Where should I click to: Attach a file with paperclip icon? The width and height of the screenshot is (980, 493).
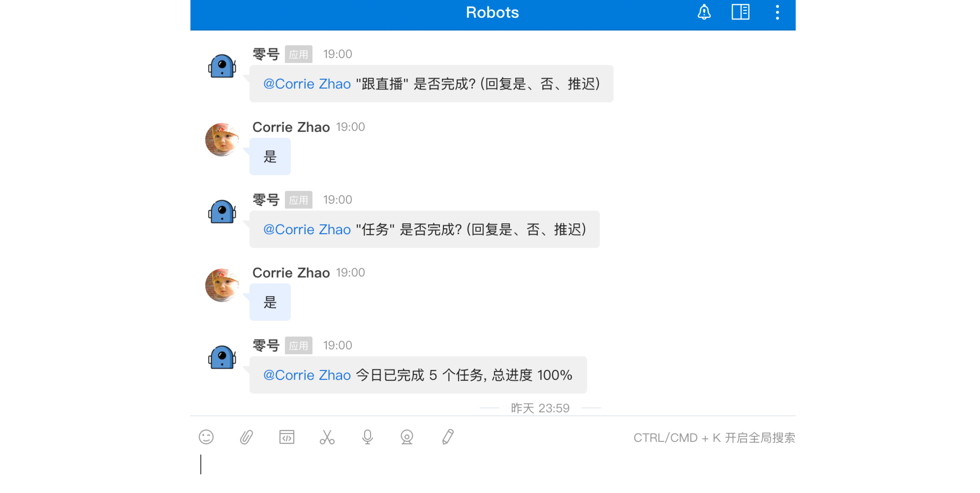click(247, 437)
